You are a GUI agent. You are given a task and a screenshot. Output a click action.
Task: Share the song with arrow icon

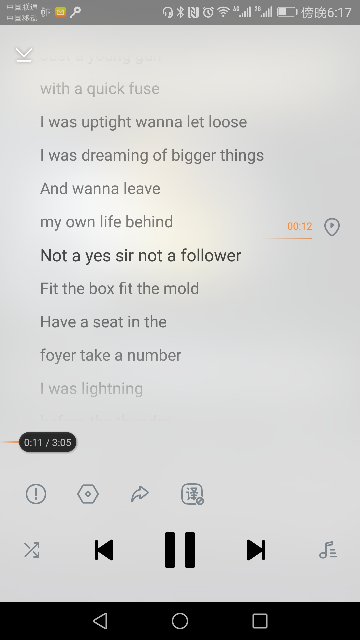140,494
